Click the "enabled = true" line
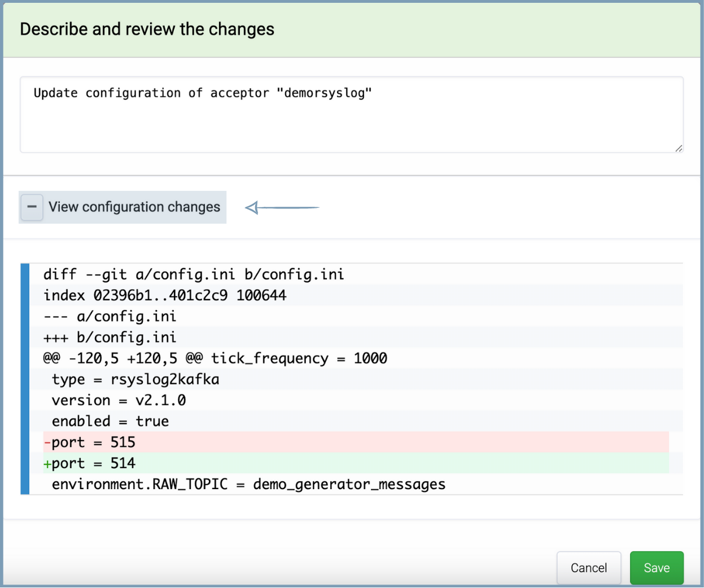Screen dimensions: 704x588 point(110,421)
